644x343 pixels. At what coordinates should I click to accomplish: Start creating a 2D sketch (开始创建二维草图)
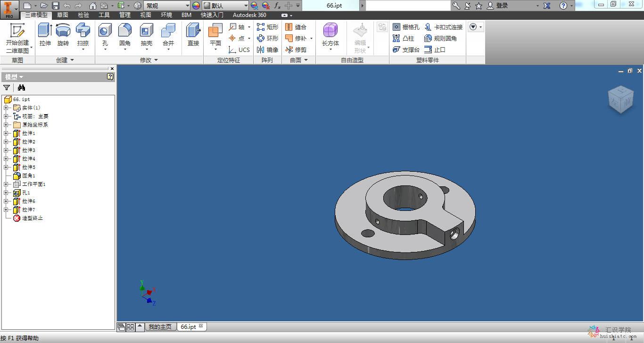17,38
